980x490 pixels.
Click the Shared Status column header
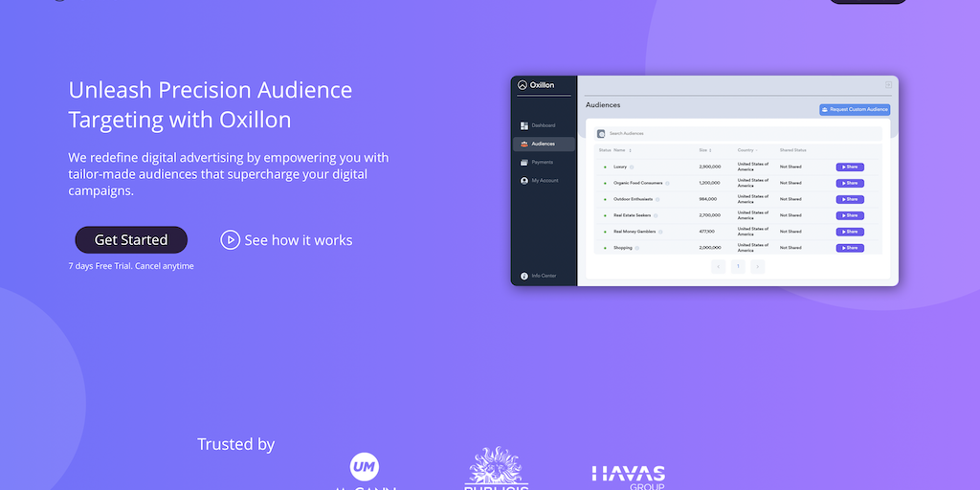coord(793,150)
